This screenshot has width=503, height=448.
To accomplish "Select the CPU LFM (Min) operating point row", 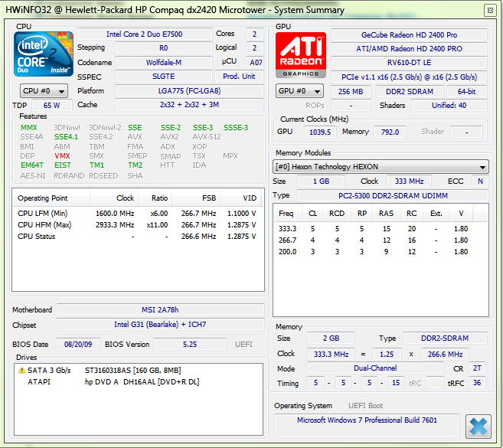I will click(137, 214).
